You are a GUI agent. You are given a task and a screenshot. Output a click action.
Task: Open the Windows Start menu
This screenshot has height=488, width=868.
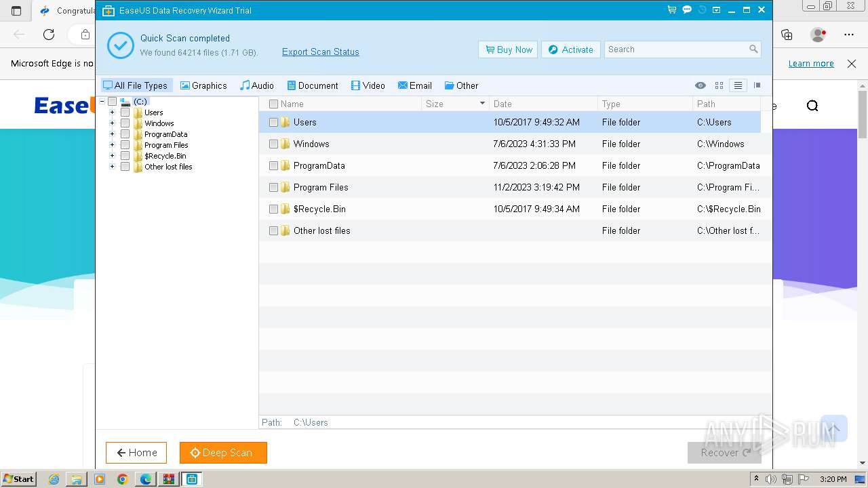click(x=18, y=479)
